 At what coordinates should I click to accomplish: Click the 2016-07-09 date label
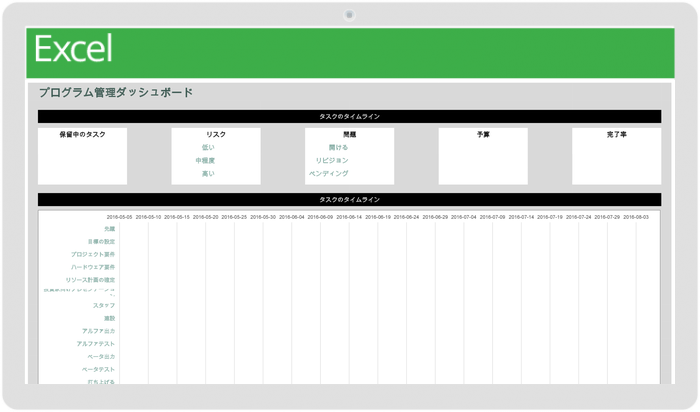[492, 217]
